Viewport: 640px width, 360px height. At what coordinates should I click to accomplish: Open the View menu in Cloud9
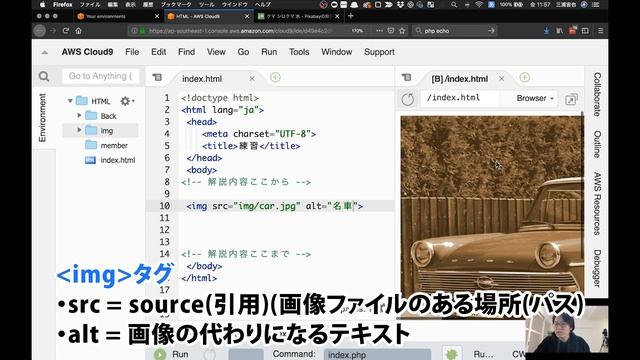coord(216,52)
